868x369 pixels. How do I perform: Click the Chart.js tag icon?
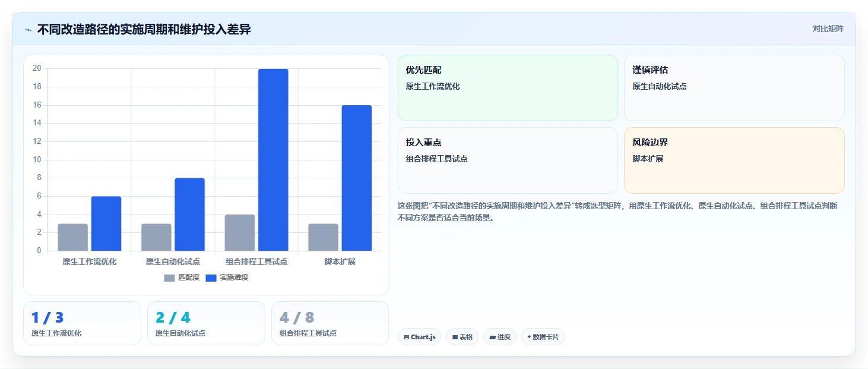tap(406, 337)
